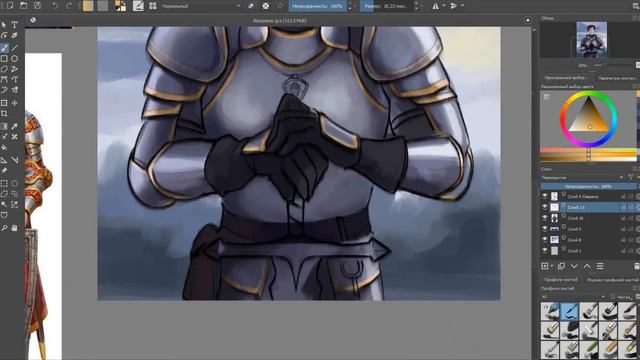This screenshot has height=360, width=640.
Task: Toggle preserve alpha in the top toolbar
Action: point(266,6)
